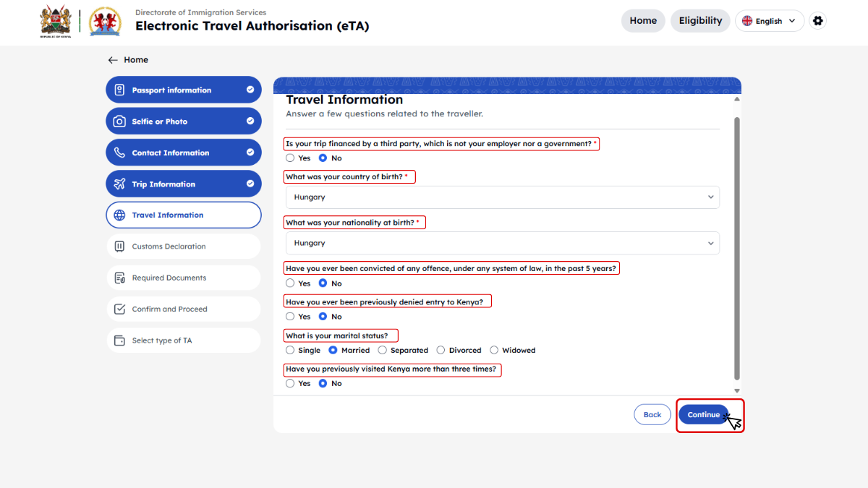Viewport: 868px width, 488px height.
Task: Click the Passport information passport icon
Action: pos(119,90)
